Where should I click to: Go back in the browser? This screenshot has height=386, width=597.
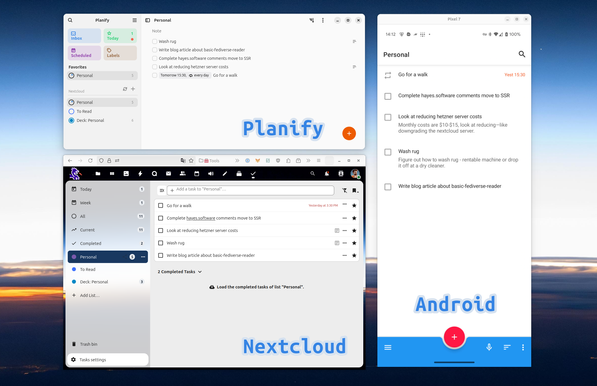pos(70,161)
